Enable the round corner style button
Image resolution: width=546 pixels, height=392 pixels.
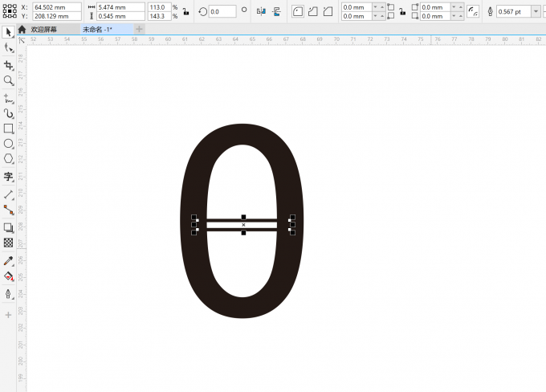[298, 11]
